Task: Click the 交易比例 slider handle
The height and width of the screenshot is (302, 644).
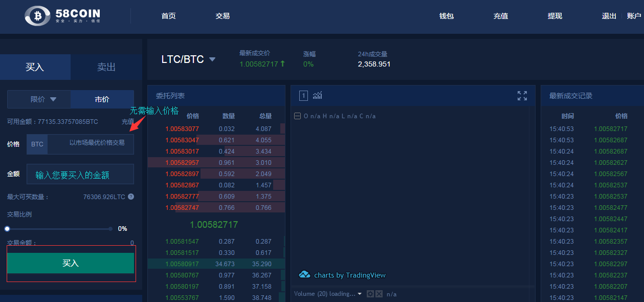Action: click(x=7, y=229)
